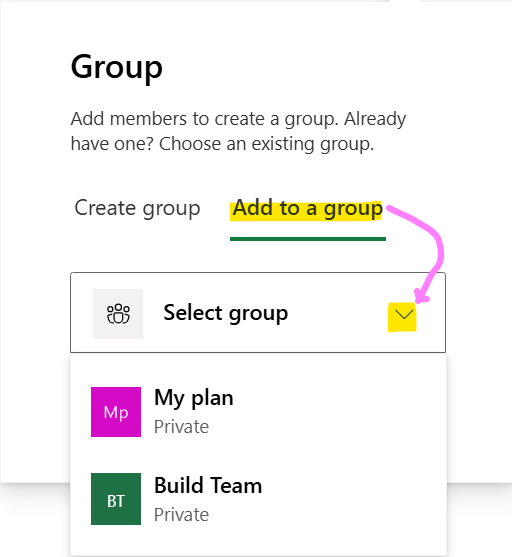Viewport: 512px width, 557px height.
Task: Click the green underline below Add to a group
Action: [308, 239]
